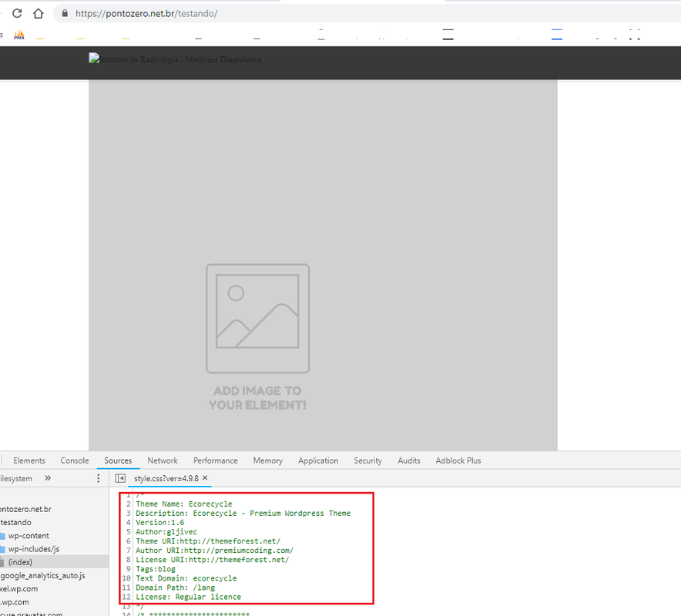Select google_analytics_auto.js in the tree
Screen dimensions: 681x616
(43, 576)
